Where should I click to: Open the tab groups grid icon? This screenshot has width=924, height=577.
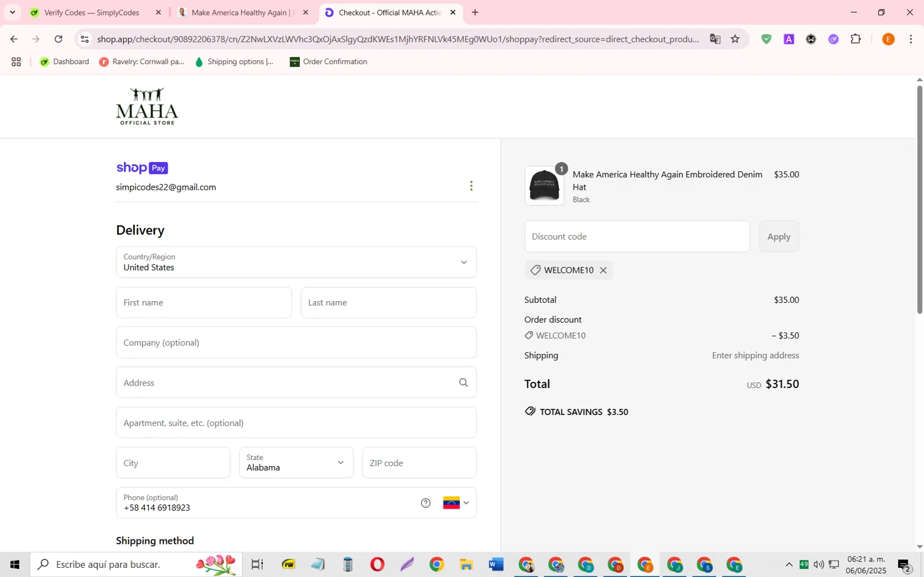tap(17, 62)
